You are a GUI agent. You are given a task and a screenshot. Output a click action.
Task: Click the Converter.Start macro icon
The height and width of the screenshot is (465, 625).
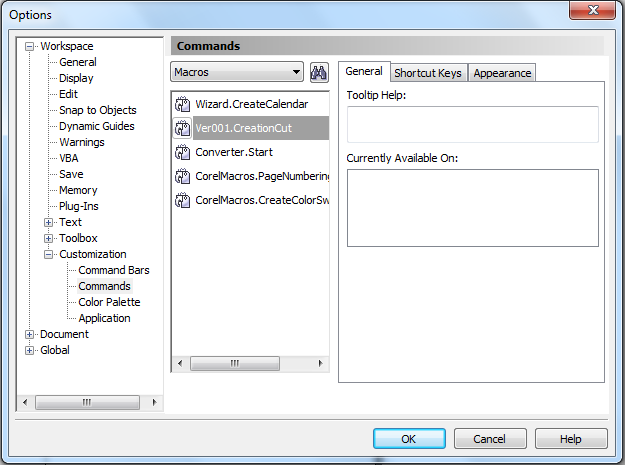pyautogui.click(x=183, y=152)
